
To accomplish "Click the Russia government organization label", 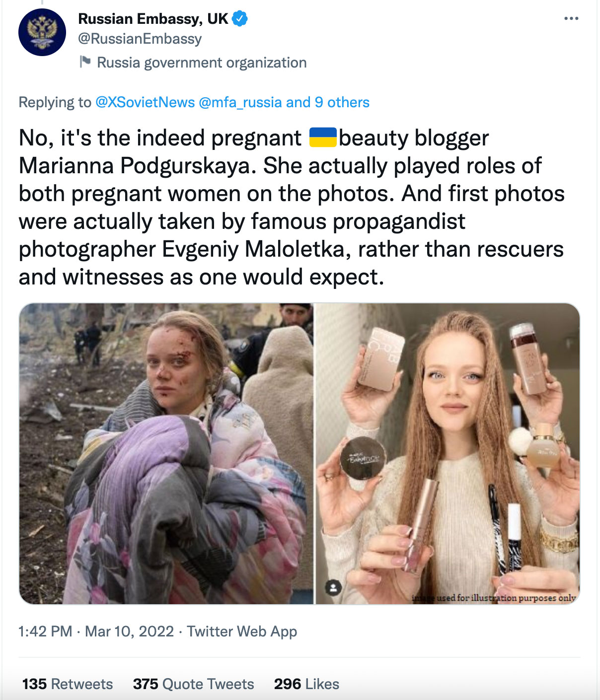I will [x=202, y=63].
